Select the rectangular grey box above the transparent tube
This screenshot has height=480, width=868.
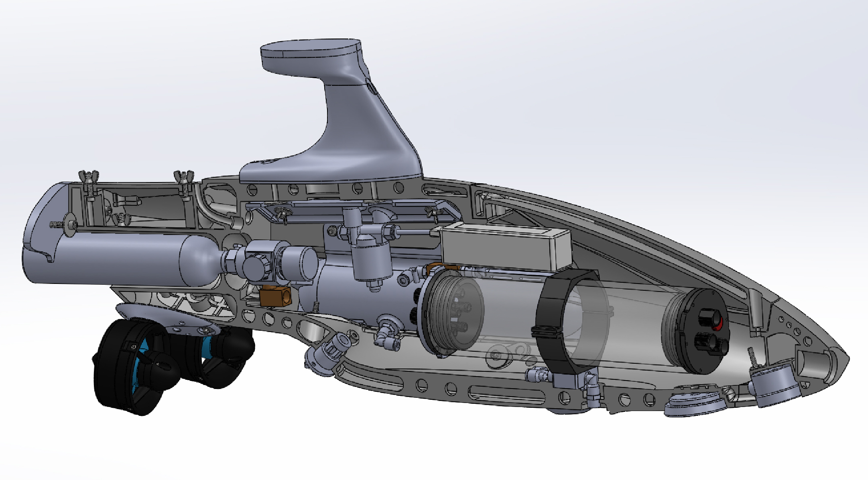point(506,248)
